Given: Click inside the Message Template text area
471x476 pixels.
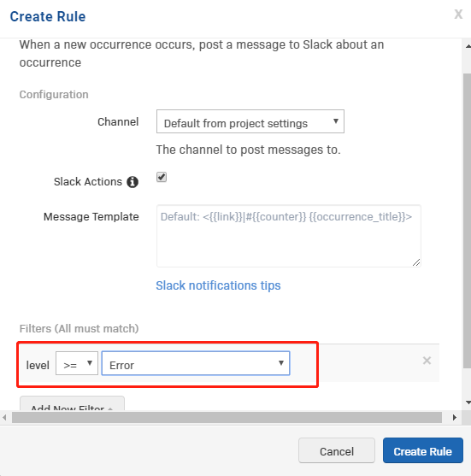Looking at the screenshot, I should [x=288, y=236].
